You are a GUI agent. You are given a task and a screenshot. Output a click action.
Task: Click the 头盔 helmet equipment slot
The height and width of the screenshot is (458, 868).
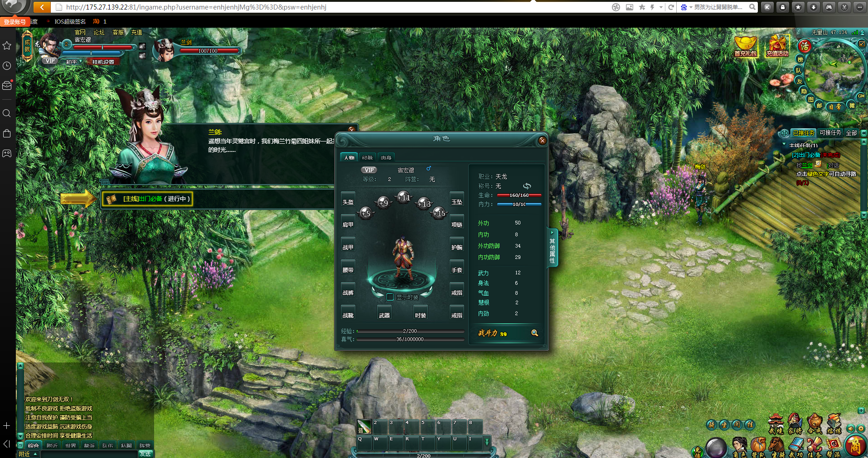(x=348, y=199)
